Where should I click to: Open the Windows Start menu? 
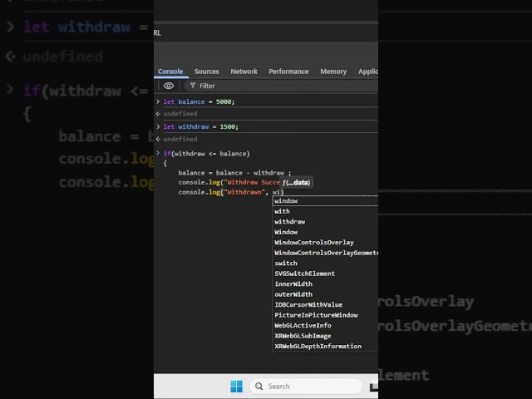tap(236, 386)
